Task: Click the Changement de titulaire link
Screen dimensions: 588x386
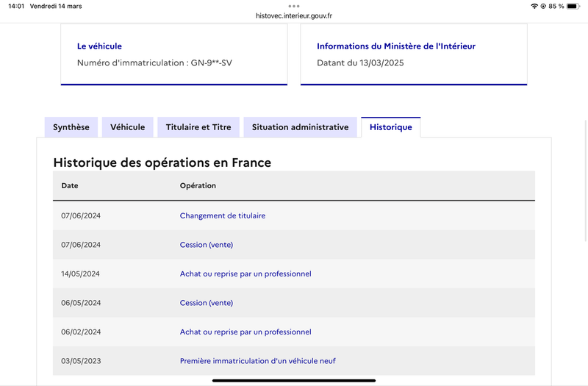Action: click(x=223, y=215)
